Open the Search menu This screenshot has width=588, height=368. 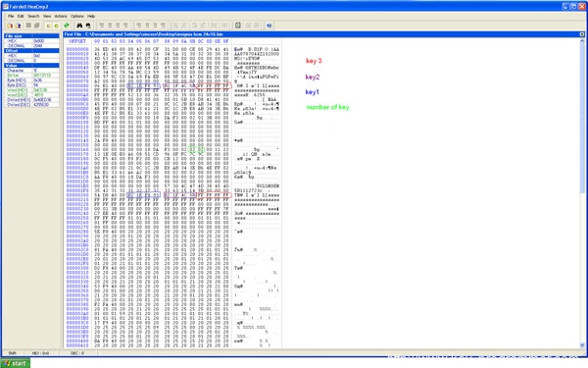[33, 16]
